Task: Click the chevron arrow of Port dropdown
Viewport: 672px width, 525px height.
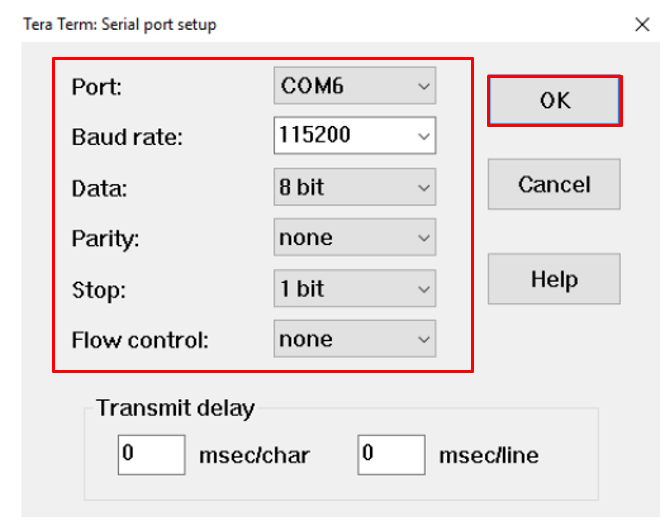Action: click(x=423, y=86)
